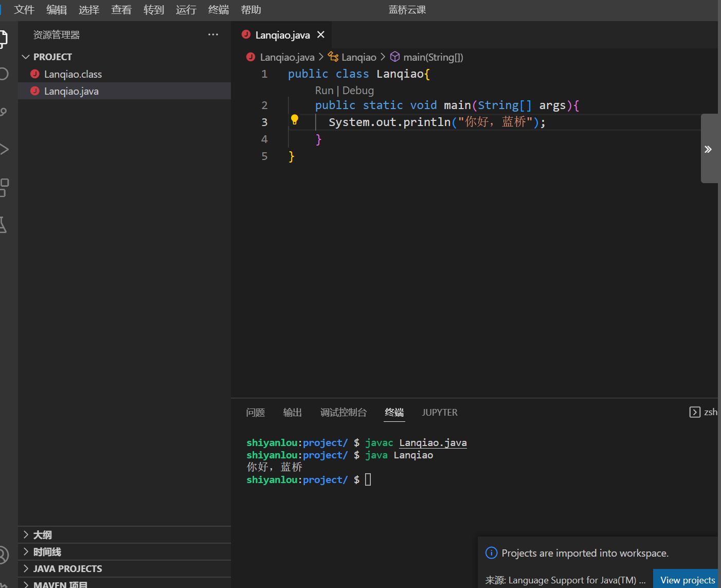Expand the 大纲 outline section

[26, 534]
